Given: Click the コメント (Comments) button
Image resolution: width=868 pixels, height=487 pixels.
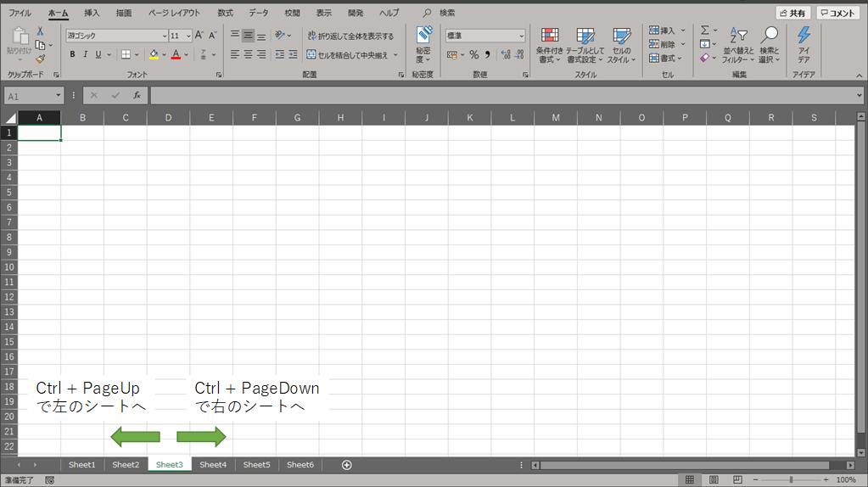Looking at the screenshot, I should (x=837, y=13).
